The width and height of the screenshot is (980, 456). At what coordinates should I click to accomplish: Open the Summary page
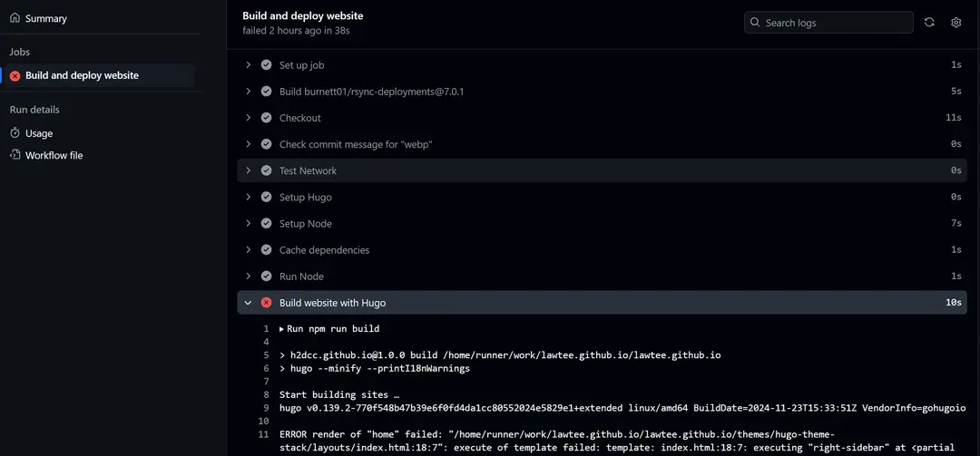click(x=45, y=18)
